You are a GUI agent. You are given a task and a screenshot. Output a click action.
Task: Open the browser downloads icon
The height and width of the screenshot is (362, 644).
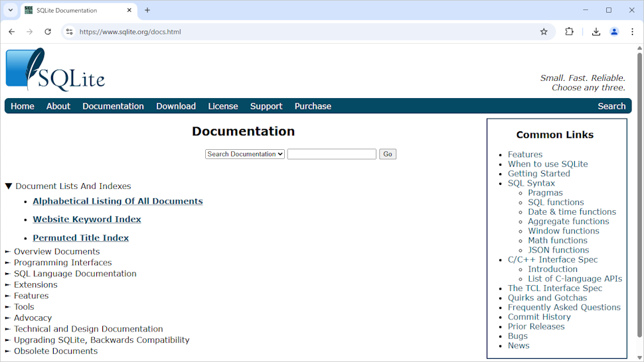(x=596, y=32)
